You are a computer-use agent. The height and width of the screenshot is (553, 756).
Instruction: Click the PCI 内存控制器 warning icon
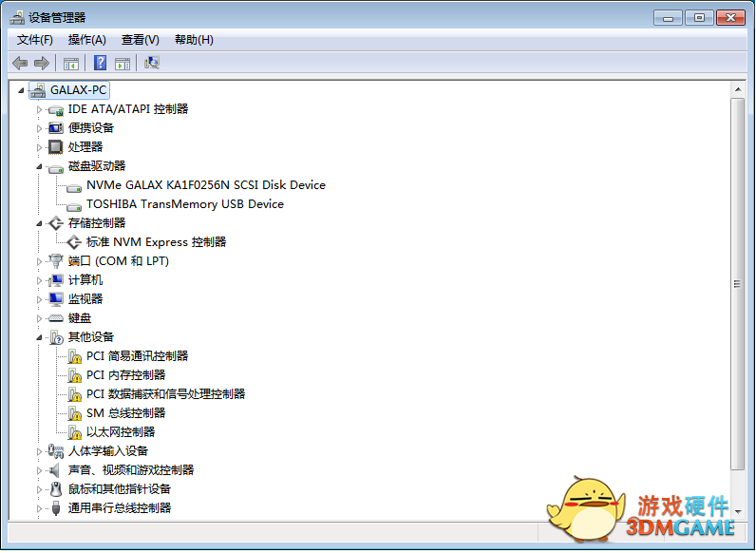[x=74, y=375]
